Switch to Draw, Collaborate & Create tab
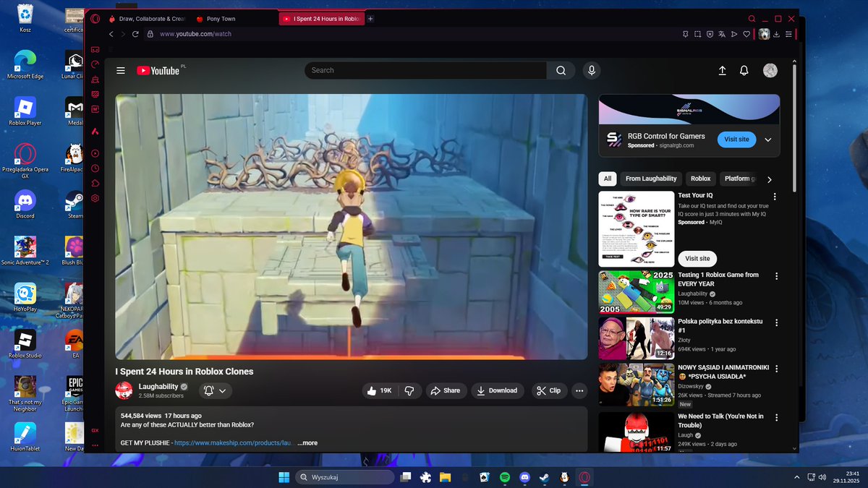 [x=148, y=19]
